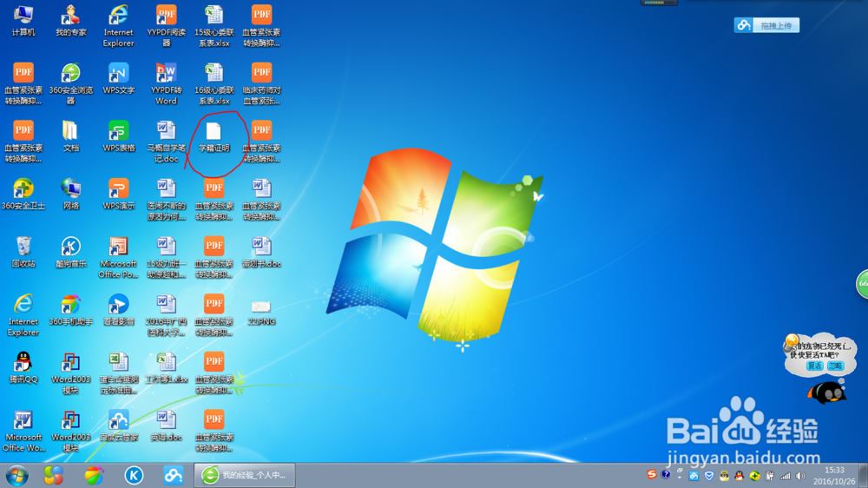This screenshot has width=868, height=488.
Task: Select the 360安全卫士 shortcut
Action: click(23, 195)
